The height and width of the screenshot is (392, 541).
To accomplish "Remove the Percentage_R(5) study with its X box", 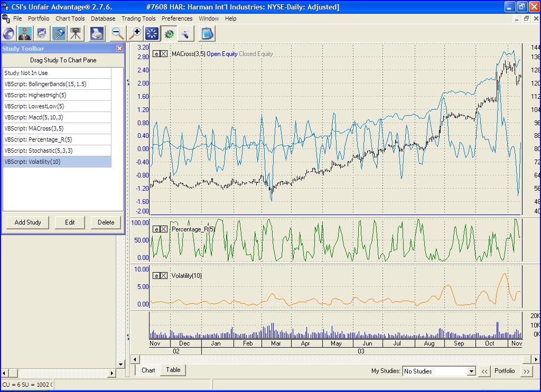I will (164, 229).
